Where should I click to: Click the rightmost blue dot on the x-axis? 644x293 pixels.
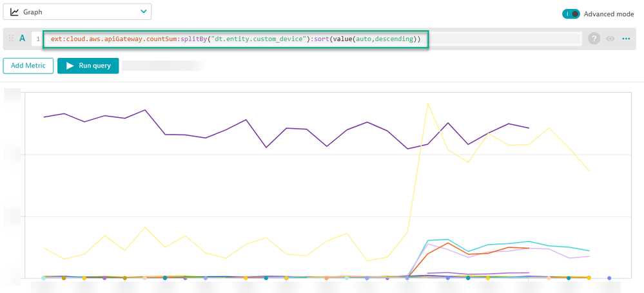[x=609, y=278]
